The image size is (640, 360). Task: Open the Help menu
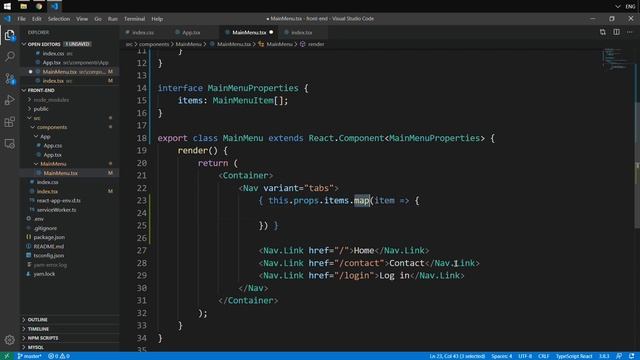[157, 19]
